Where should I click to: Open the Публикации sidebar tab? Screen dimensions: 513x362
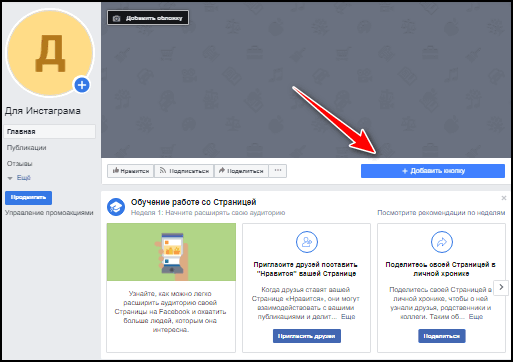(x=27, y=148)
